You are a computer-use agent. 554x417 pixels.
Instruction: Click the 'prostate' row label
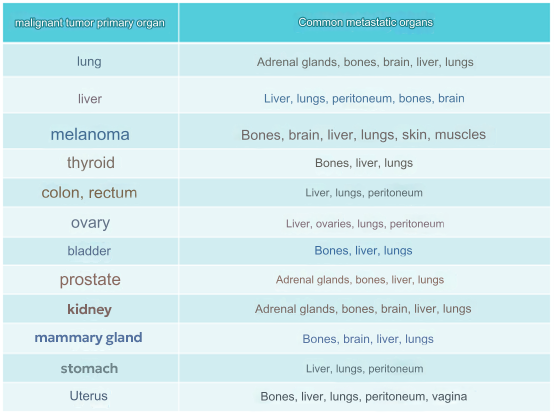[x=90, y=280]
